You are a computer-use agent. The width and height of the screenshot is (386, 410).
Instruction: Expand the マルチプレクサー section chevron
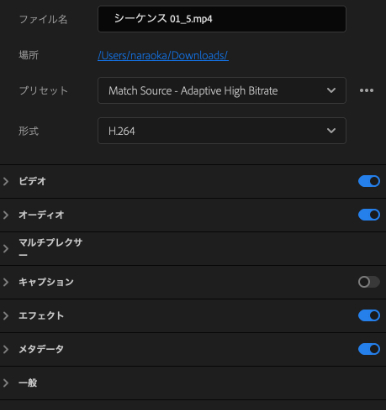point(6,249)
